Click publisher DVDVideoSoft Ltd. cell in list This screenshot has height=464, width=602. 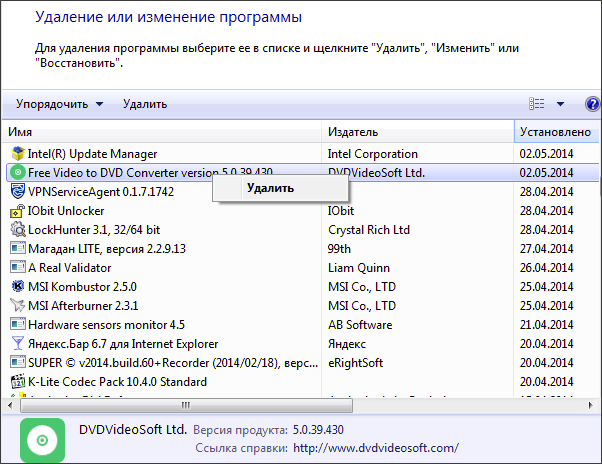[376, 173]
